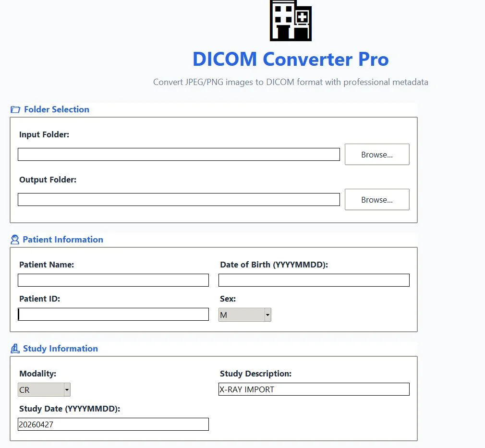Click the Study Description label
485x448 pixels.
[256, 374]
